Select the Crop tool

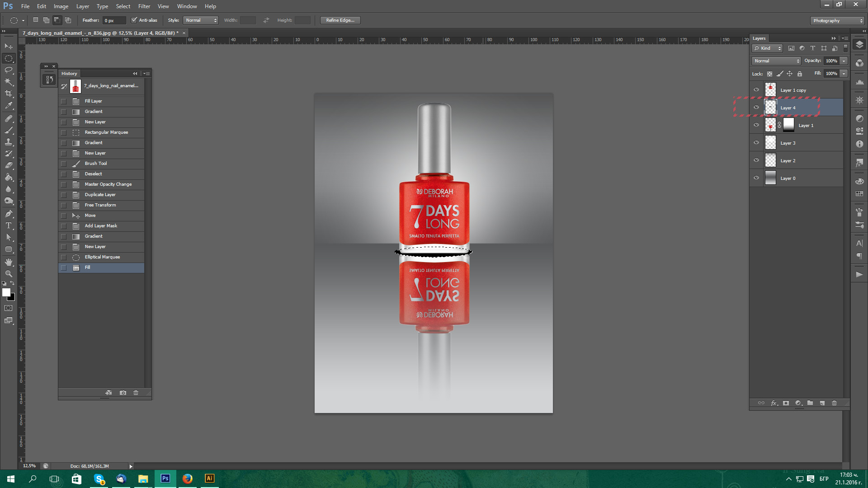click(9, 94)
